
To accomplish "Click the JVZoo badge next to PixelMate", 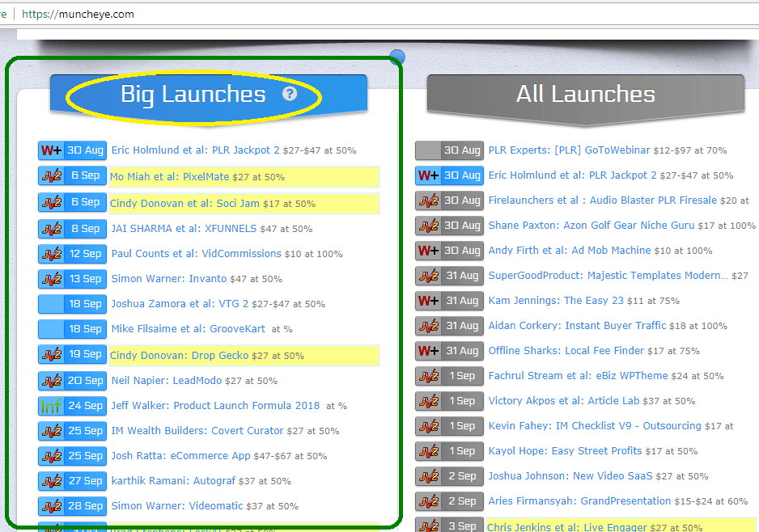I will pos(51,175).
